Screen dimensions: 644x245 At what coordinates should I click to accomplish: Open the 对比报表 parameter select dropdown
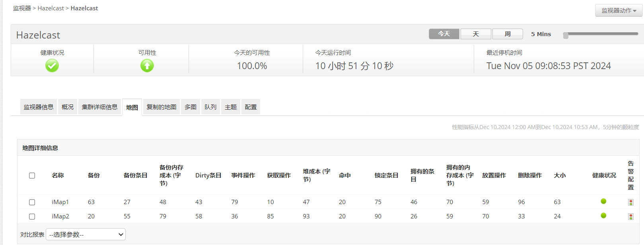(x=86, y=235)
